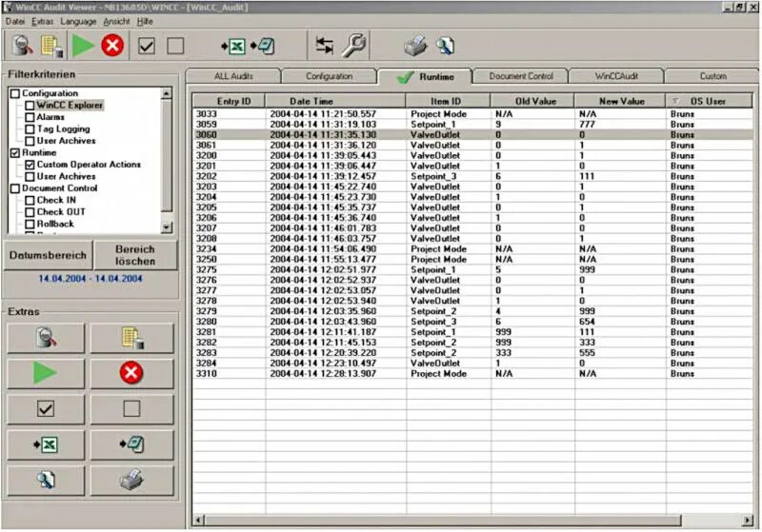This screenshot has width=762, height=532.
Task: Click the empty box deselect-all icon in the top toolbar
Action: point(175,46)
